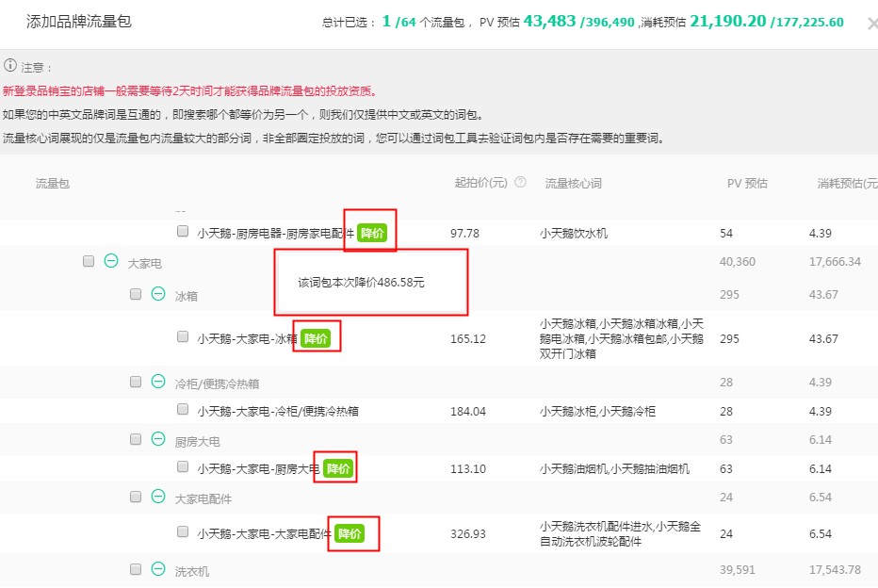878x588 pixels.
Task: Check the 小天鹅-厨房电器-厨房家电配件 checkbox
Action: [x=183, y=231]
